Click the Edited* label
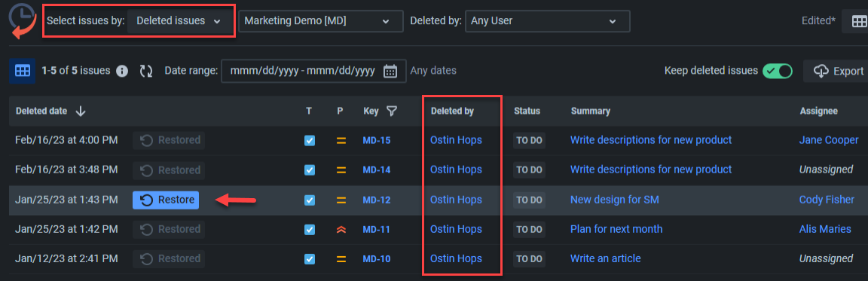 tap(818, 22)
